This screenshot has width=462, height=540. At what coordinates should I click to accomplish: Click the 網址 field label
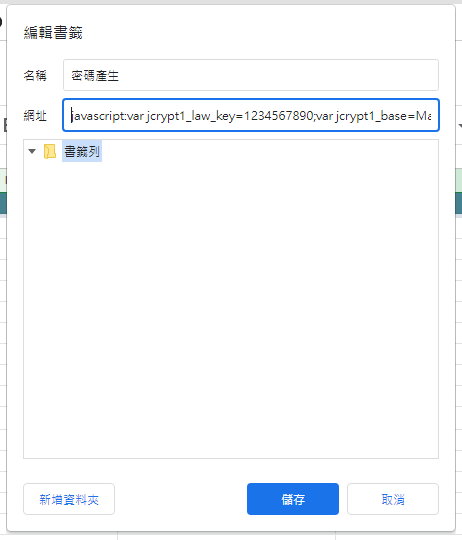coord(35,115)
